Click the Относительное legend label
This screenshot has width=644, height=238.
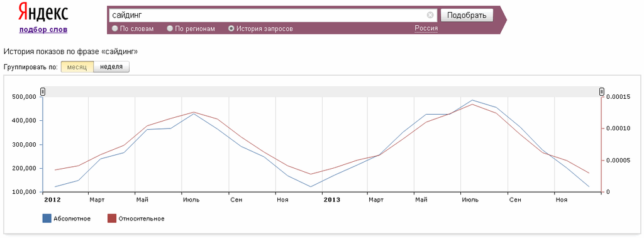coord(142,218)
